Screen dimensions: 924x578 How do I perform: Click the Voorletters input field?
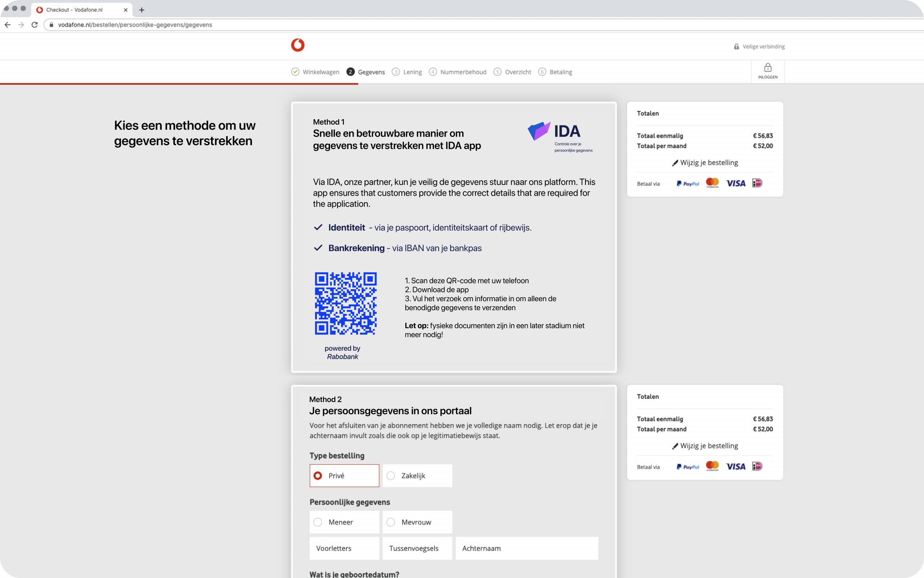pos(344,548)
